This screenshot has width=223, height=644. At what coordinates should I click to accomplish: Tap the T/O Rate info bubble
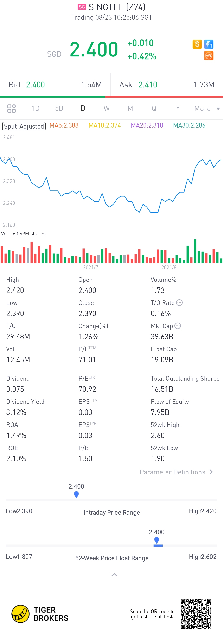click(x=179, y=303)
